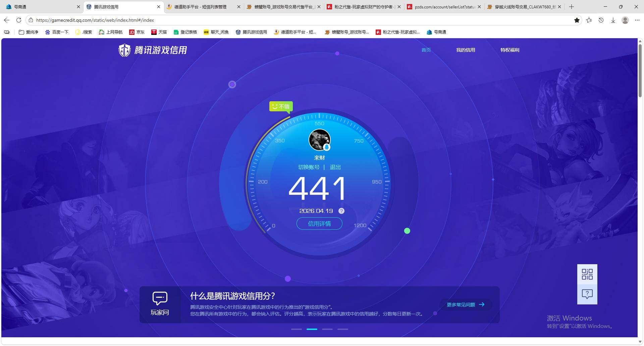Click the 来财 profile avatar image
This screenshot has width=644, height=346.
[319, 140]
